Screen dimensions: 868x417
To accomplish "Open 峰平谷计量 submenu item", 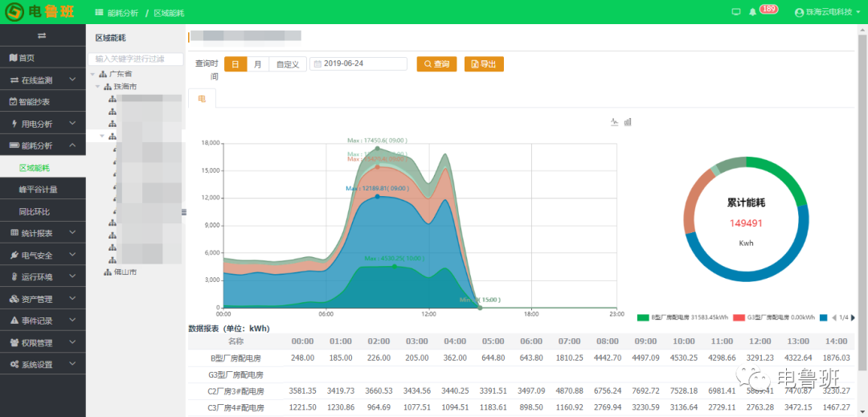I will coord(38,190).
